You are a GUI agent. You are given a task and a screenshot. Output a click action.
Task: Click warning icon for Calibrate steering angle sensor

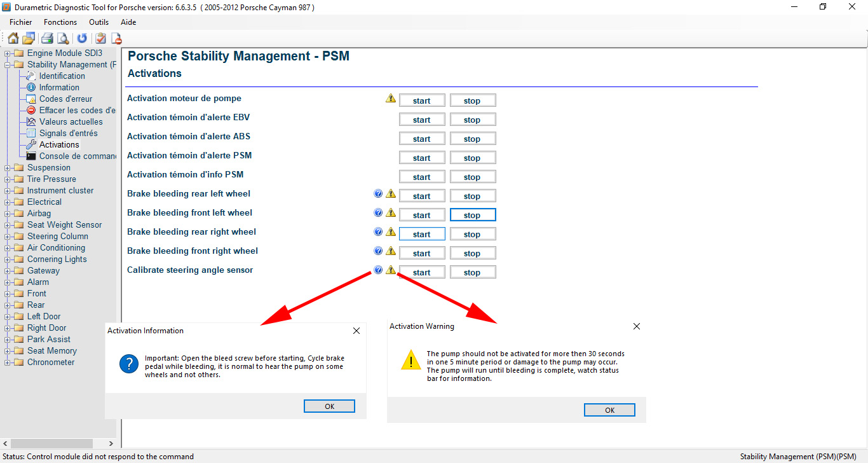pyautogui.click(x=391, y=270)
